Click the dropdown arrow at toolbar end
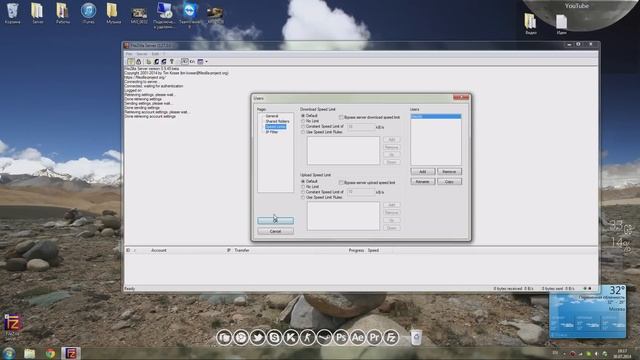This screenshot has width=640, height=360. coord(207,62)
